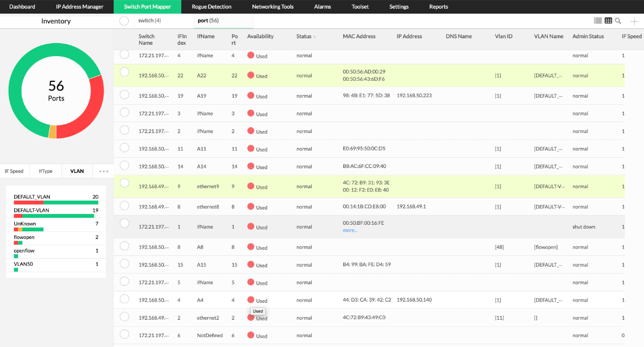
Task: Open the Dashboard menu
Action: (x=22, y=7)
